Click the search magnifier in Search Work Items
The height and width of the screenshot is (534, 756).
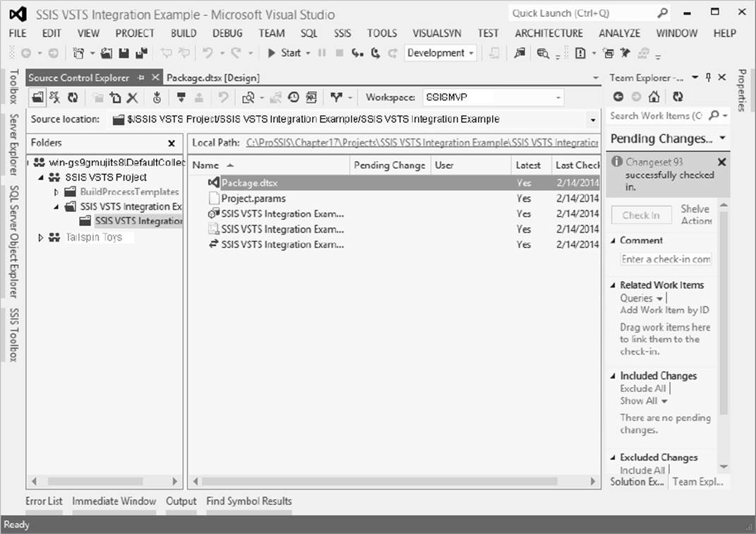(x=714, y=115)
